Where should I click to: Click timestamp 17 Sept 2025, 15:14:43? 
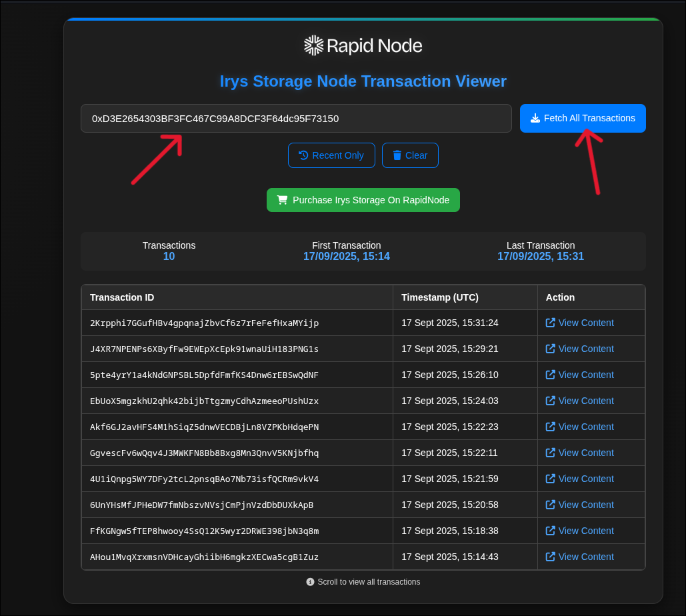(x=450, y=557)
